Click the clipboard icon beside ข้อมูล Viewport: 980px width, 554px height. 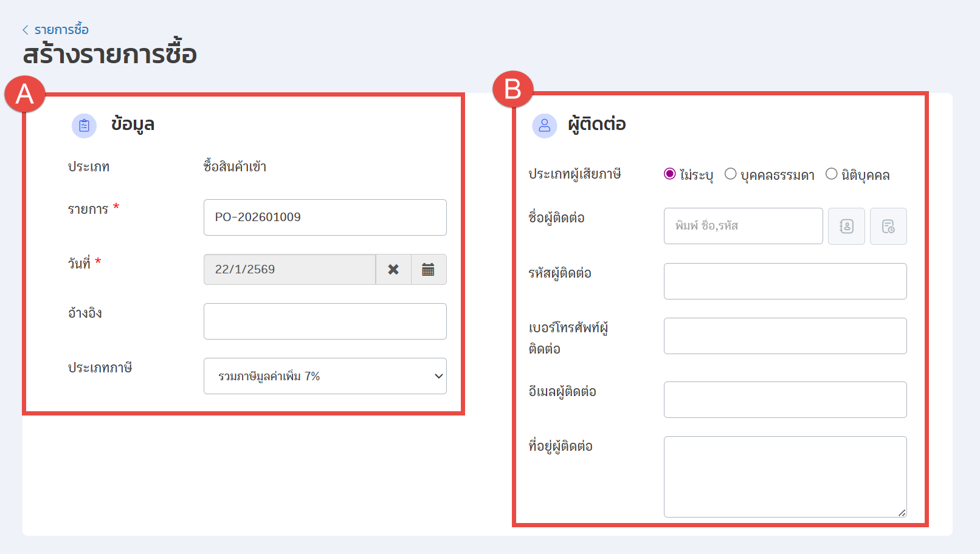[84, 126]
